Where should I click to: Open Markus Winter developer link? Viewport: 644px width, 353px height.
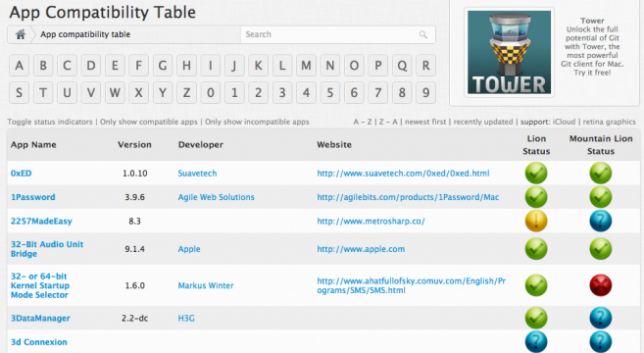tap(206, 285)
